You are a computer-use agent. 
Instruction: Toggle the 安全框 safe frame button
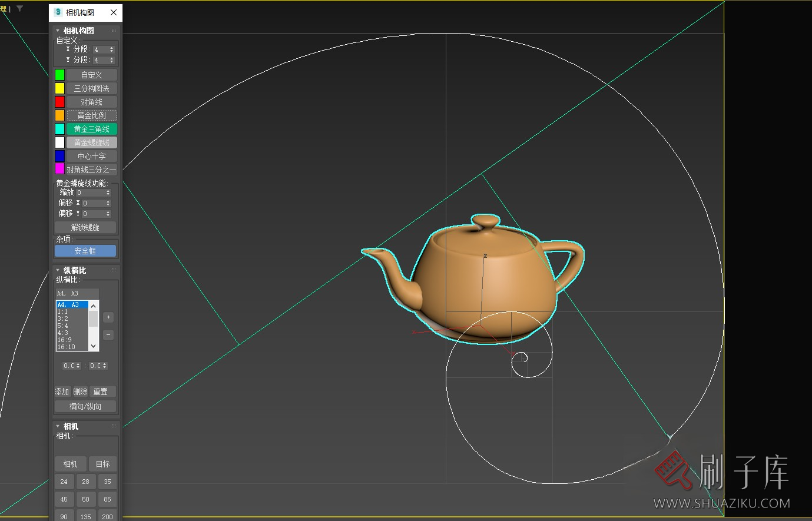pos(85,251)
